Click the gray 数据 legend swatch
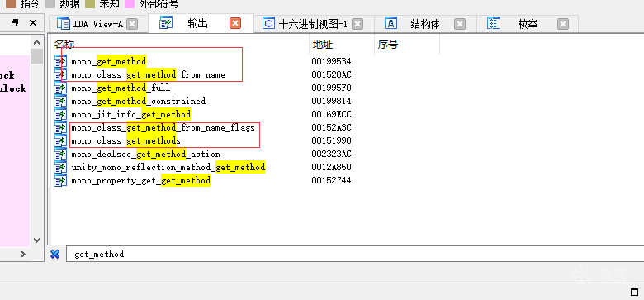This screenshot has height=300, width=644. [50, 4]
